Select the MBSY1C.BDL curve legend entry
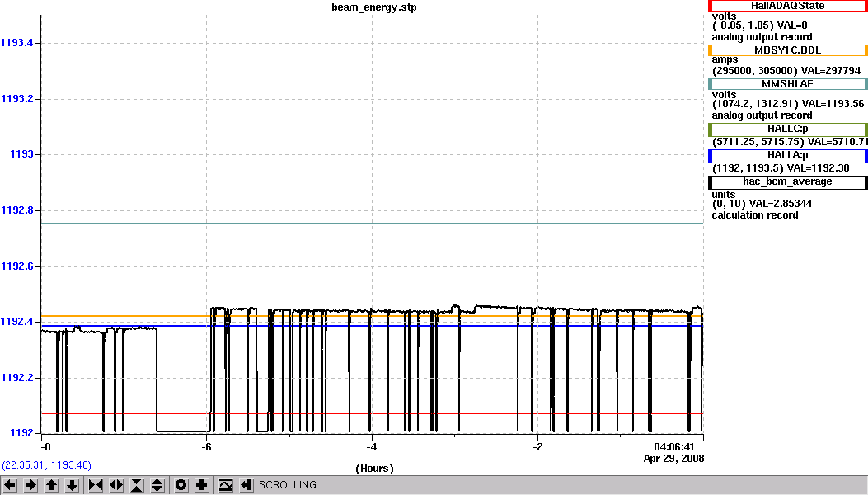Image resolution: width=868 pixels, height=495 pixels. click(x=787, y=50)
